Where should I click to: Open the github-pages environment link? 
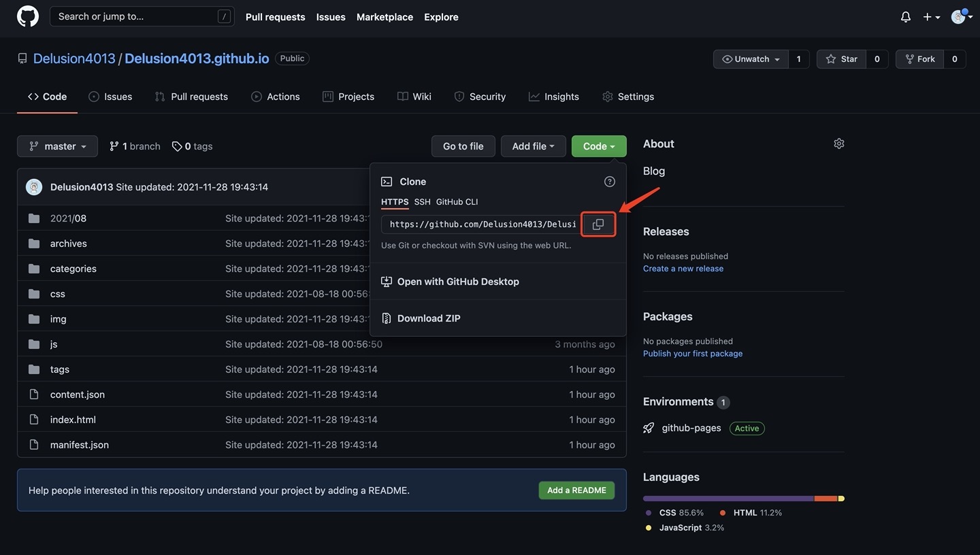click(x=691, y=428)
